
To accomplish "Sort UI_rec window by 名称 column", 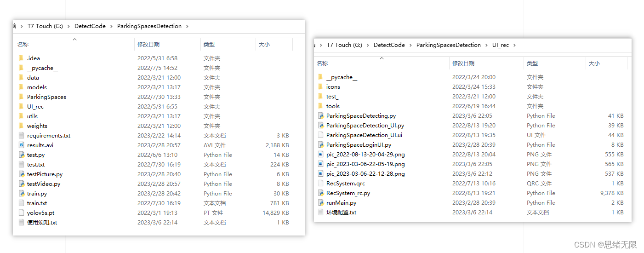I will click(322, 63).
